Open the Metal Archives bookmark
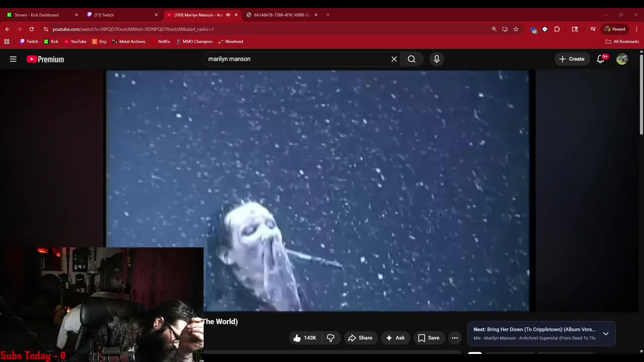 [x=129, y=42]
